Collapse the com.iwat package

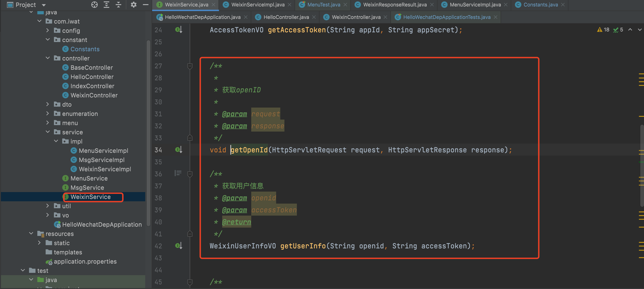39,21
